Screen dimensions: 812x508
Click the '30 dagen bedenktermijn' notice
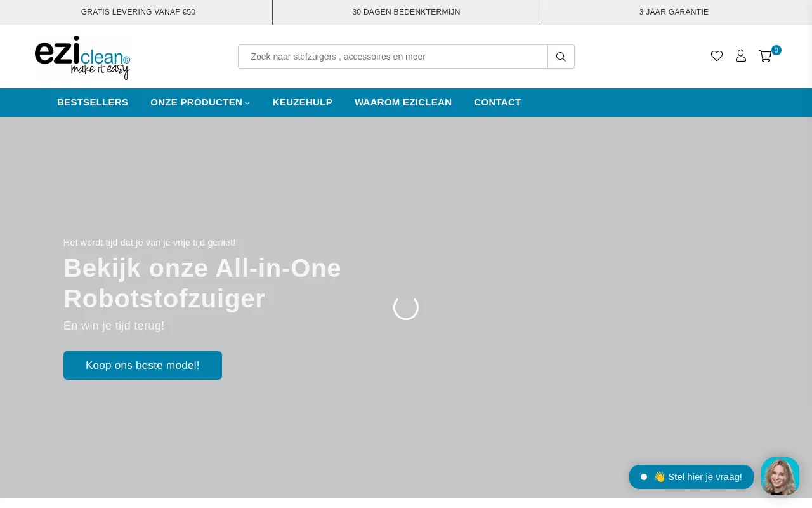click(x=406, y=12)
